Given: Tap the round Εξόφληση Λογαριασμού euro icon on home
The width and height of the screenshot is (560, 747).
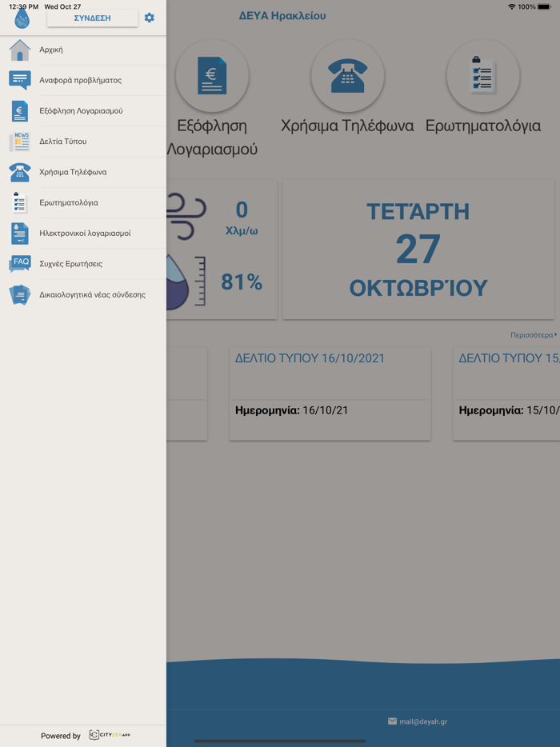Looking at the screenshot, I should pos(212,76).
